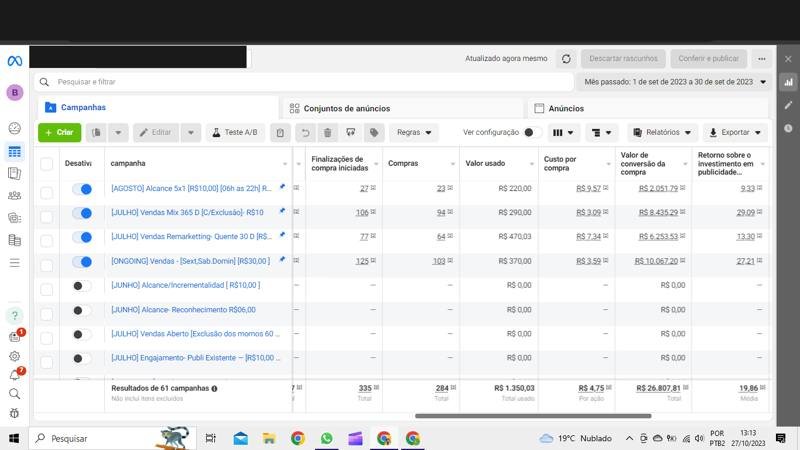The width and height of the screenshot is (800, 450).
Task: Open notifications bell icon
Action: click(15, 376)
